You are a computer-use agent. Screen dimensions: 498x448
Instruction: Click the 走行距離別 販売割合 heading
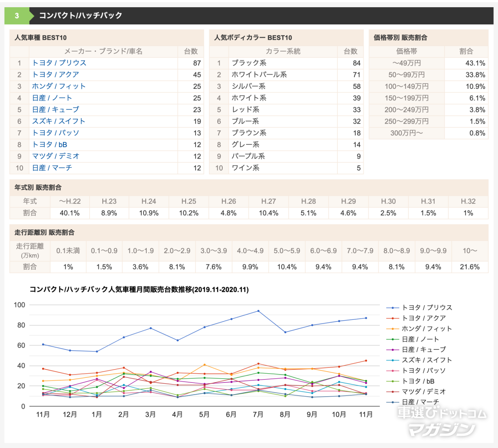point(44,232)
